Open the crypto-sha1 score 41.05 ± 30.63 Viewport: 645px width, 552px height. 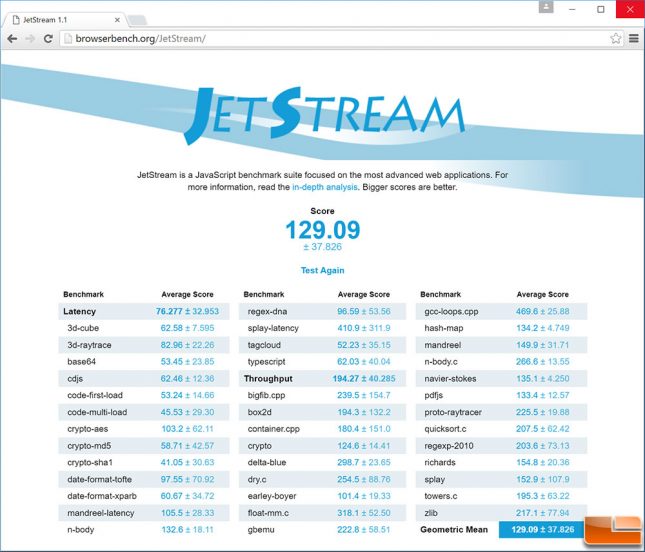187,462
